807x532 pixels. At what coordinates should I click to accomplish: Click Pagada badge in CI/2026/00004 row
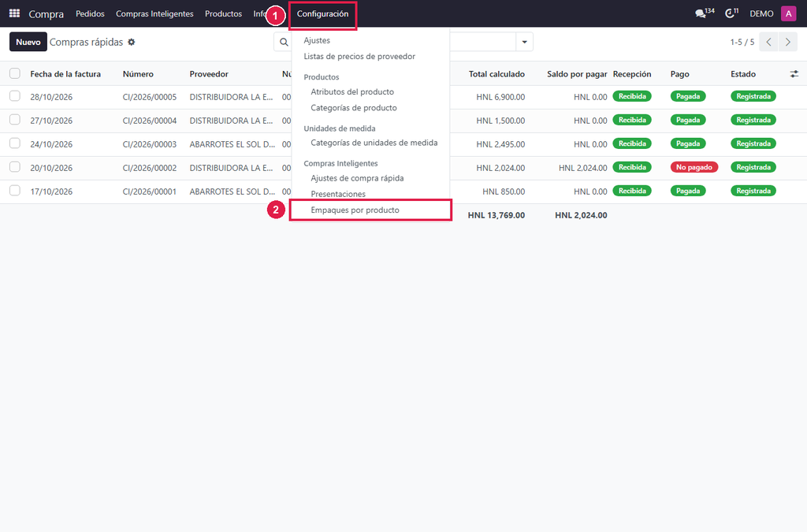tap(687, 120)
